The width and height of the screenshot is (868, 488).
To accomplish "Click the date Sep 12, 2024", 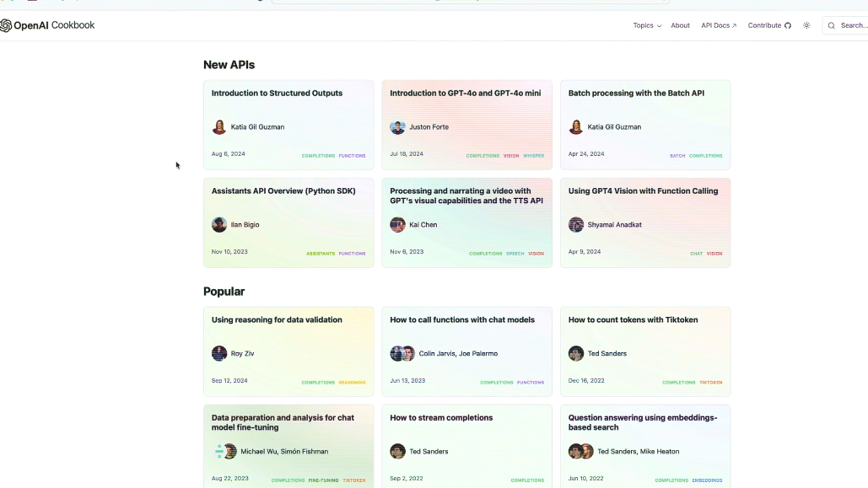I will [x=229, y=381].
